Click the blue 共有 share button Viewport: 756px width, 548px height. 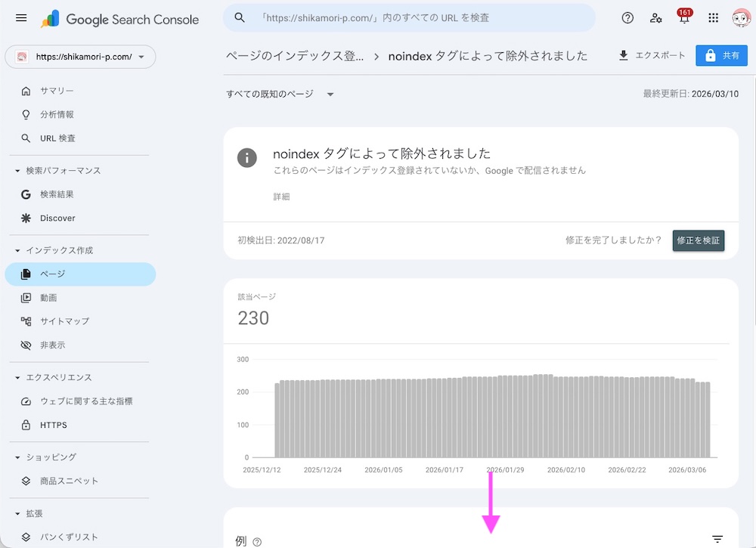(721, 54)
